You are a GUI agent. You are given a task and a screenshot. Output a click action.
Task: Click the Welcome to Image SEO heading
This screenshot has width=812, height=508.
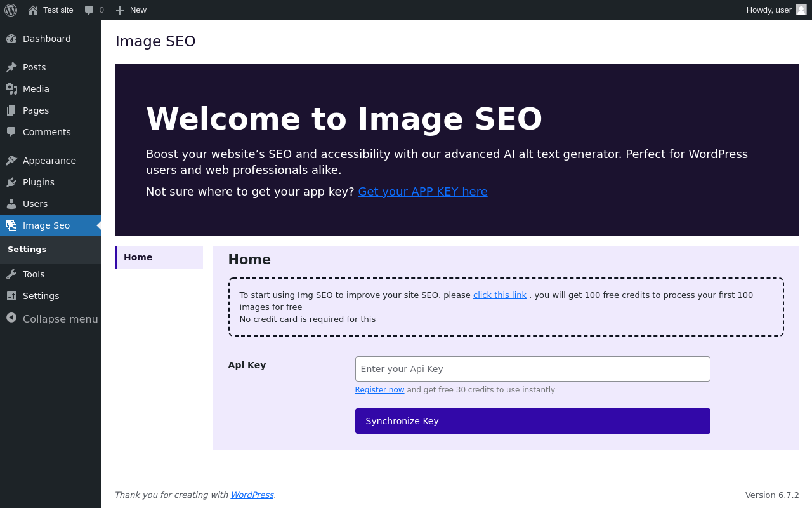coord(344,119)
